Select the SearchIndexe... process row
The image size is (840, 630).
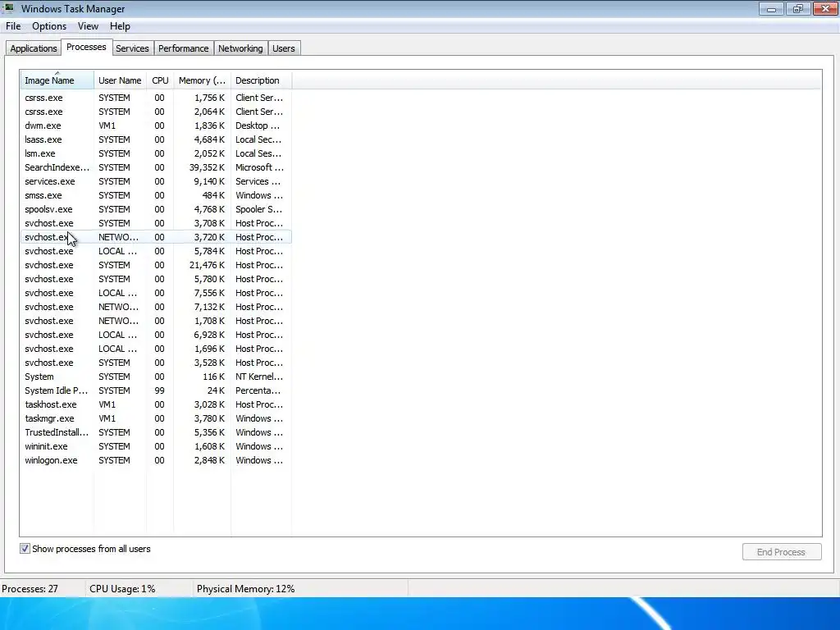click(156, 167)
